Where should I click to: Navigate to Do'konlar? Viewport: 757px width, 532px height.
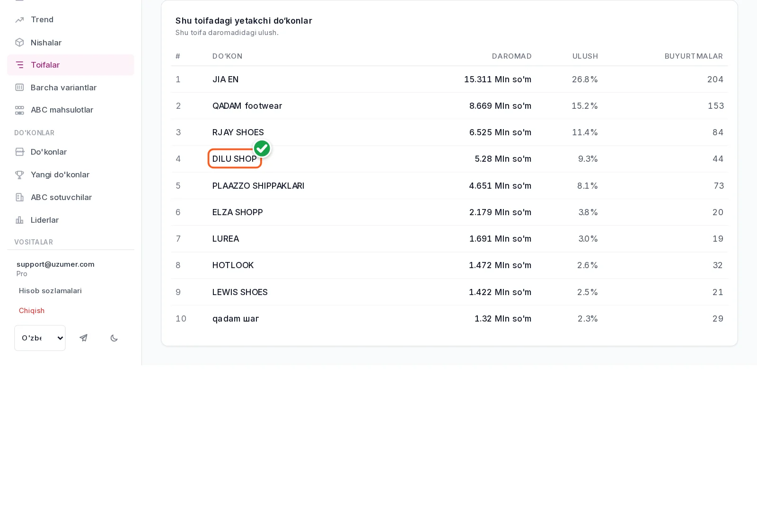[x=70, y=152]
